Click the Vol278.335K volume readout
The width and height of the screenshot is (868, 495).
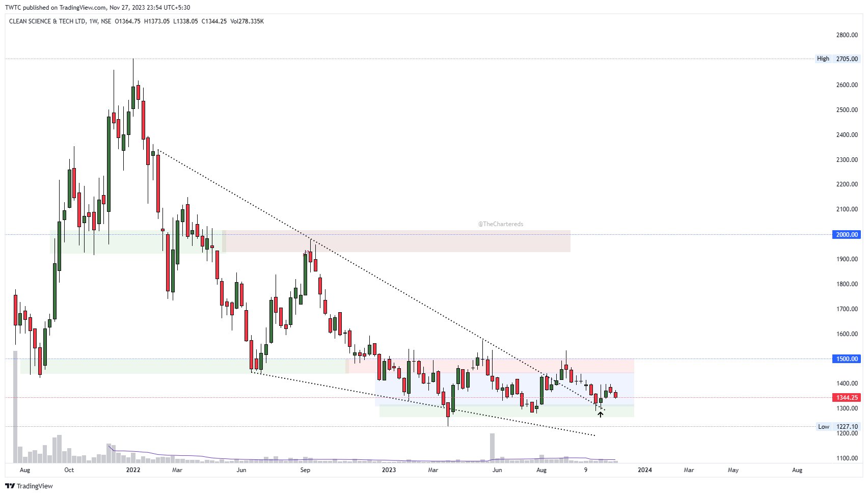coord(247,21)
